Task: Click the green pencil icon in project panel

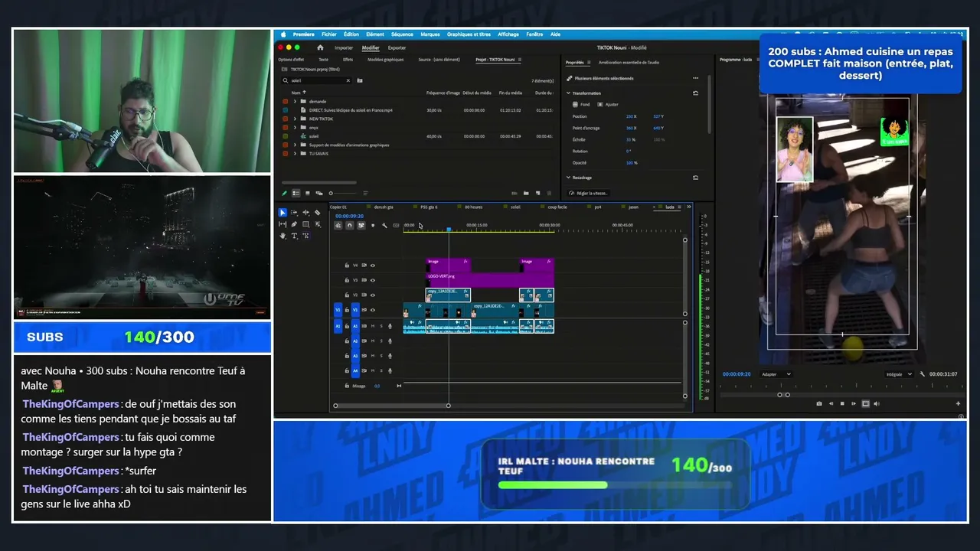Action: coord(286,193)
